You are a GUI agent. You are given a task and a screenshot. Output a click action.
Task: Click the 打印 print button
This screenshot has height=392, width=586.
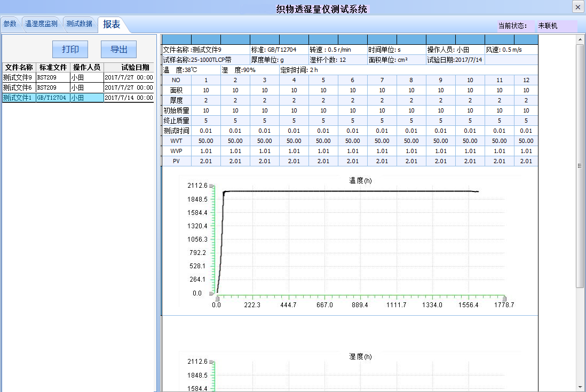(x=69, y=49)
